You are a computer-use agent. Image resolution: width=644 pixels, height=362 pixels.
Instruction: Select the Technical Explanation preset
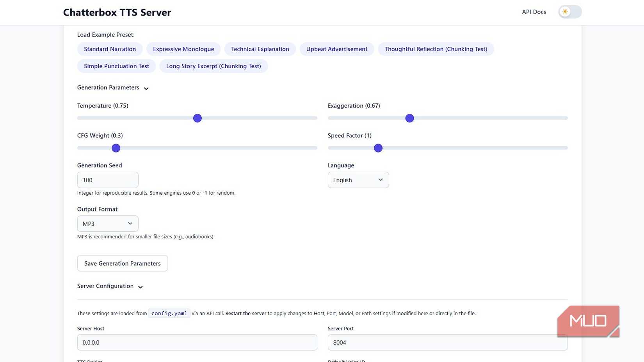click(260, 49)
